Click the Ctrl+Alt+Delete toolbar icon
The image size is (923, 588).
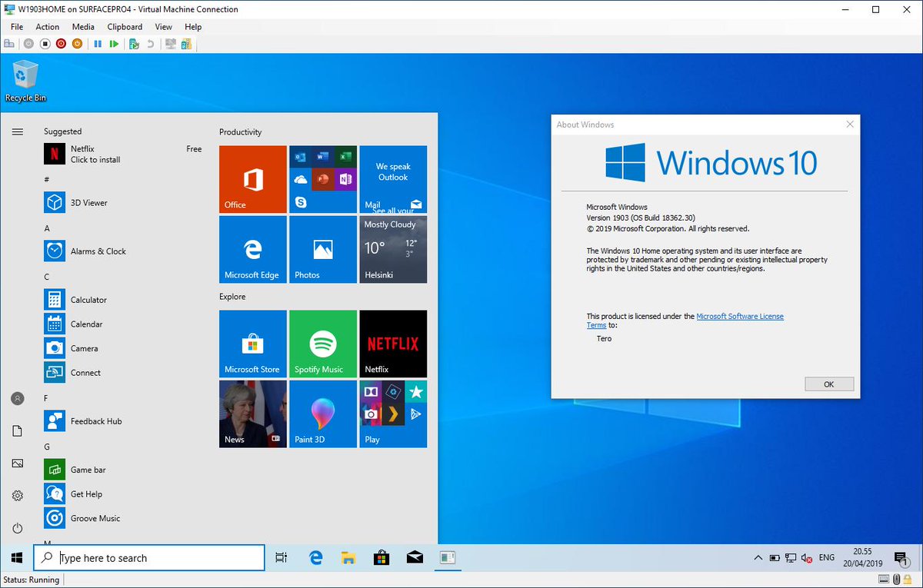[9, 44]
